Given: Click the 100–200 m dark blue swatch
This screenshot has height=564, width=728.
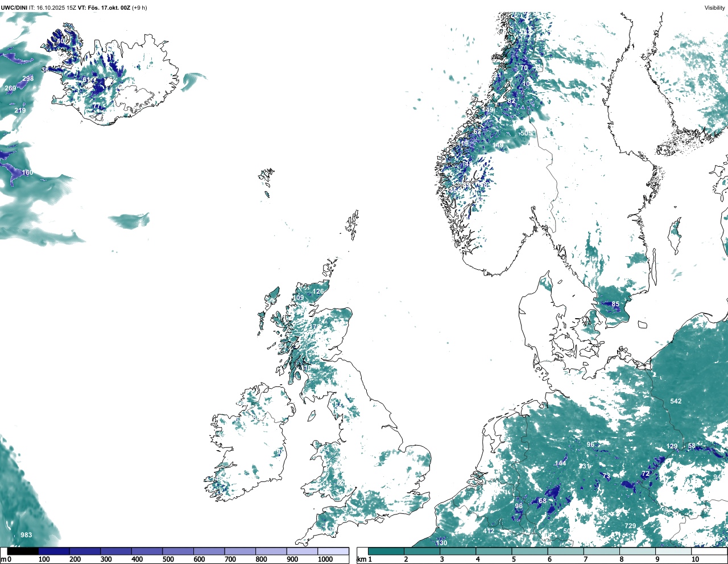Looking at the screenshot, I should [x=54, y=551].
